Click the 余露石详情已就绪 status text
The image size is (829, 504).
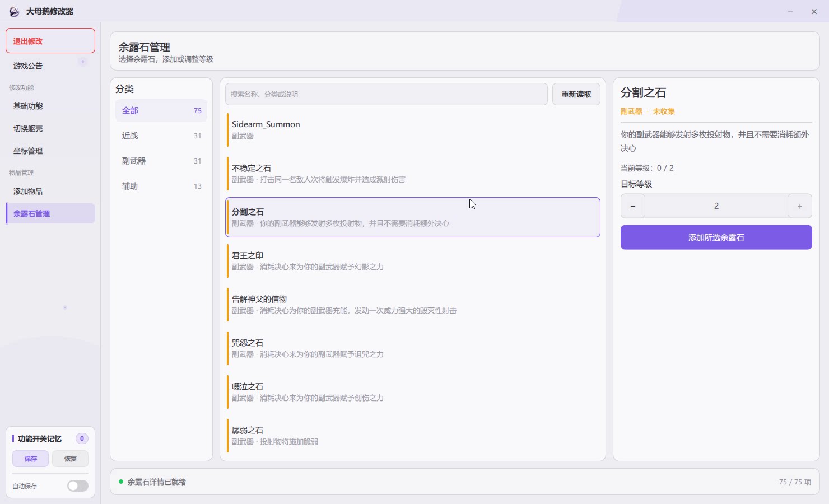[x=157, y=482]
